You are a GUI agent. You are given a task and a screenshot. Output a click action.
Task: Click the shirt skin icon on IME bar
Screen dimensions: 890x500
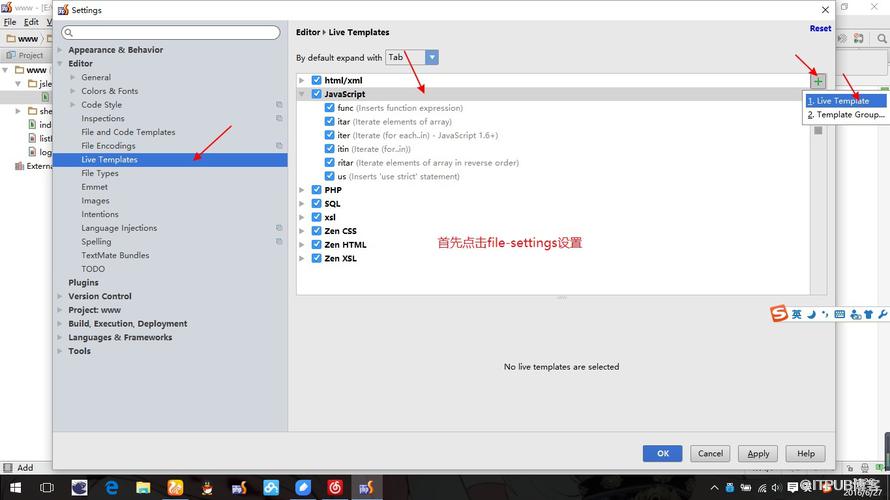tap(868, 314)
